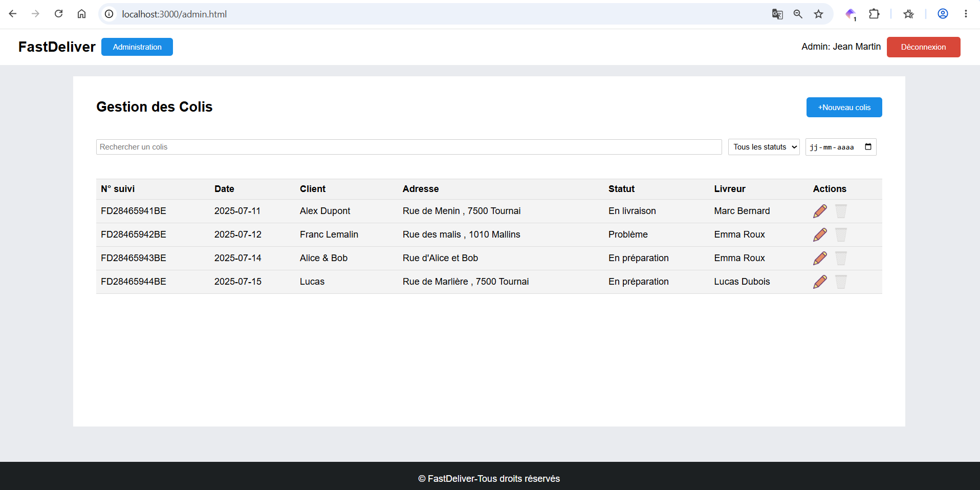Click the Déconnexion button
The width and height of the screenshot is (980, 490).
pyautogui.click(x=923, y=47)
